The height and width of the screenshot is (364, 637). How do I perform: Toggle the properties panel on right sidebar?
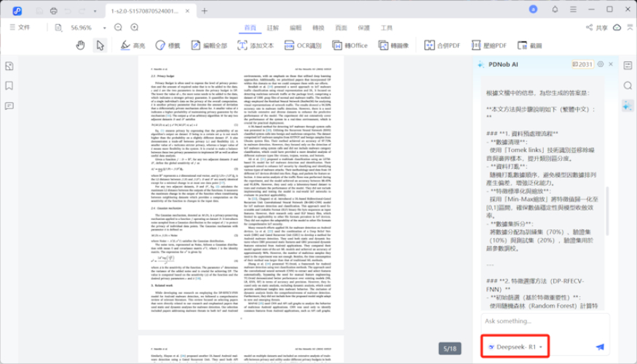628,66
